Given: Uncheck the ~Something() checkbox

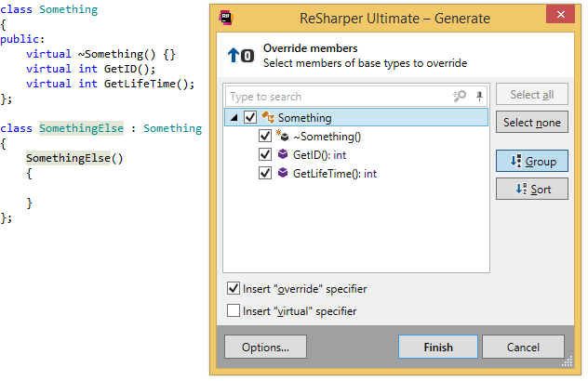Looking at the screenshot, I should pyautogui.click(x=265, y=136).
